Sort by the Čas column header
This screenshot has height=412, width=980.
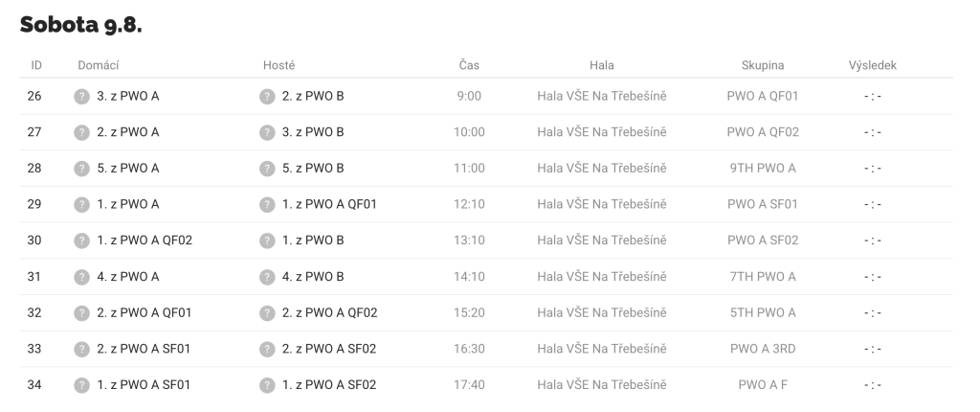[x=469, y=65]
